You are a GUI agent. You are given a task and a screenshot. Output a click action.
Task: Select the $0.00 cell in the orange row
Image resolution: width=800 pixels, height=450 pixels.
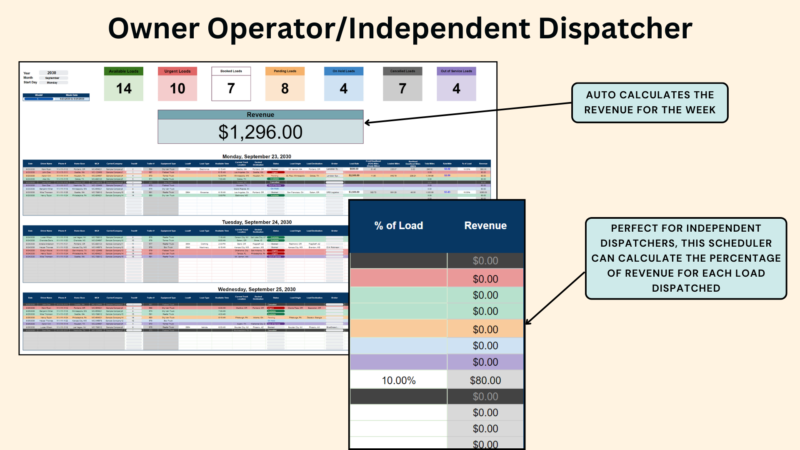485,330
